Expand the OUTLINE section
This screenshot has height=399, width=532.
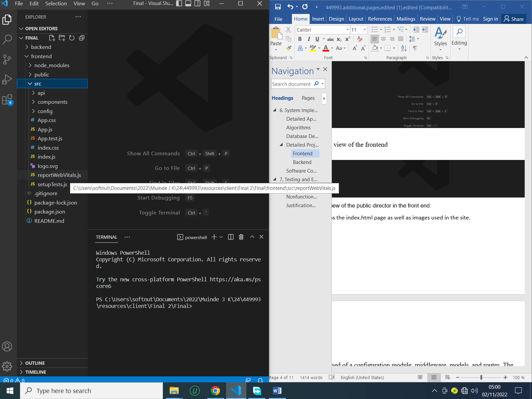35,363
